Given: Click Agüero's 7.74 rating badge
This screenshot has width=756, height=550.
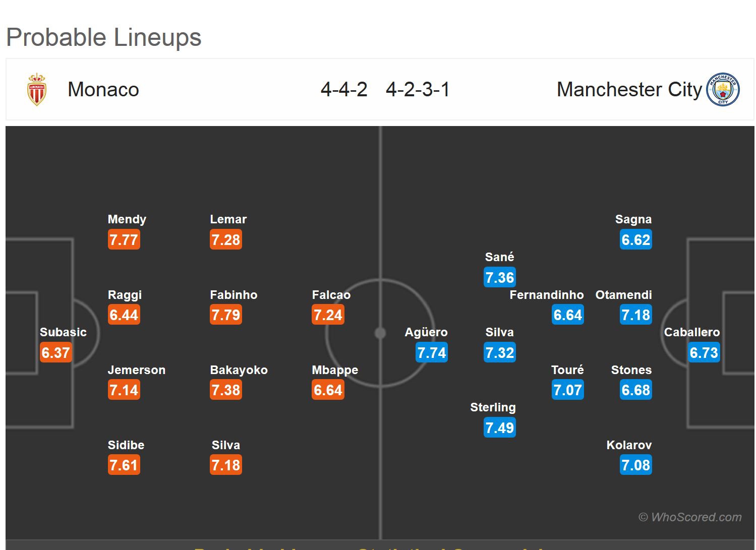Looking at the screenshot, I should 432,353.
